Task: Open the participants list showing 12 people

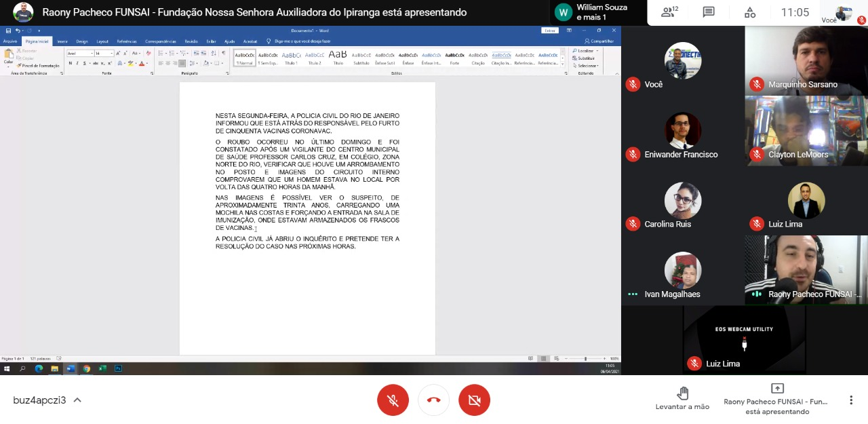Action: coord(670,12)
